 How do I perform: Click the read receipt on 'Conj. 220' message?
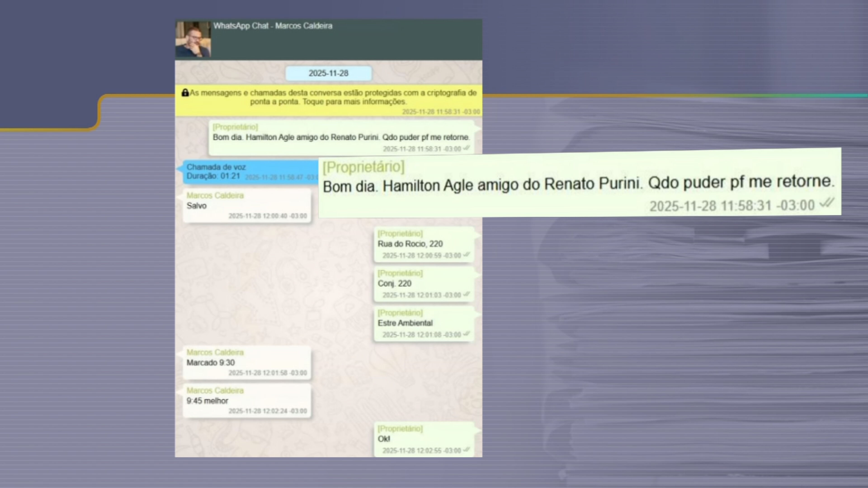click(x=466, y=294)
